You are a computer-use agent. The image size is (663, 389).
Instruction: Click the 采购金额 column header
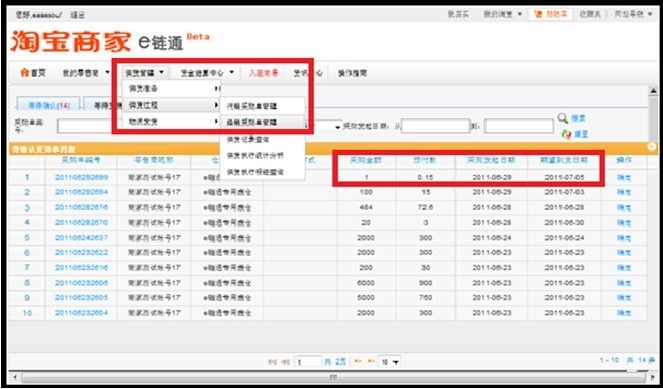coord(366,161)
